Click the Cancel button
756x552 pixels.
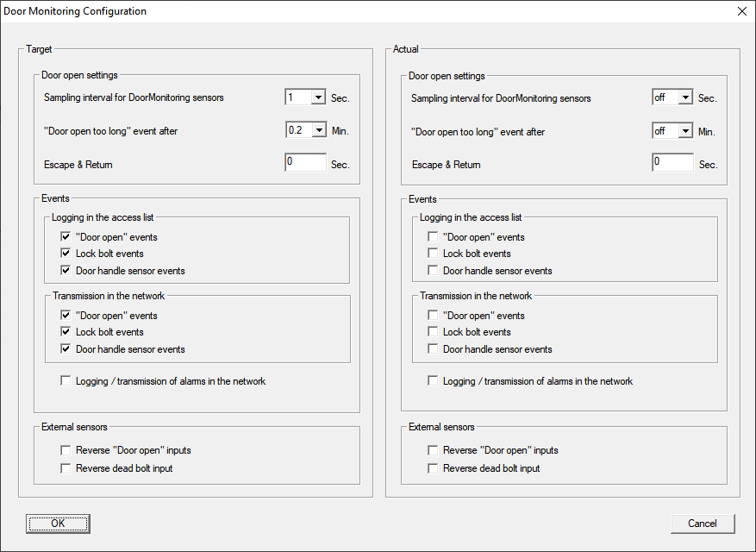click(x=702, y=524)
